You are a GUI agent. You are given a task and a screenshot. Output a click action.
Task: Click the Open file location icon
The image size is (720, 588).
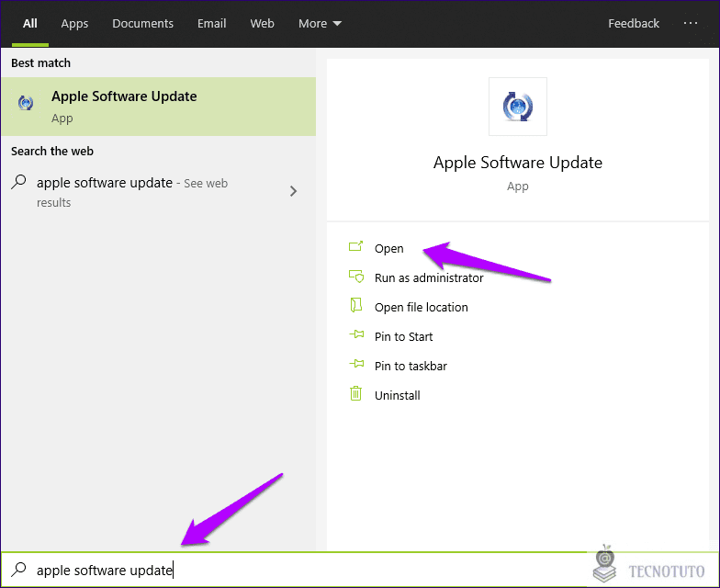pos(356,305)
